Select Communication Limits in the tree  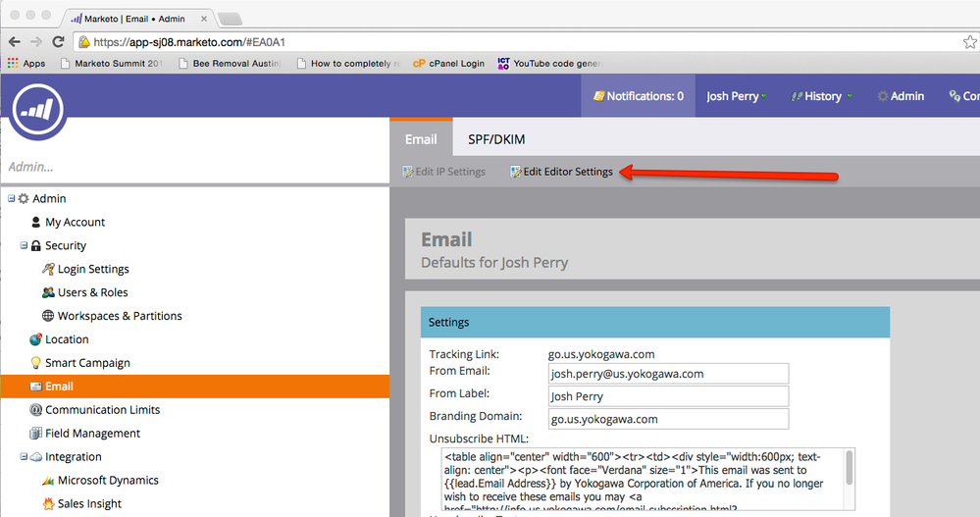[102, 409]
